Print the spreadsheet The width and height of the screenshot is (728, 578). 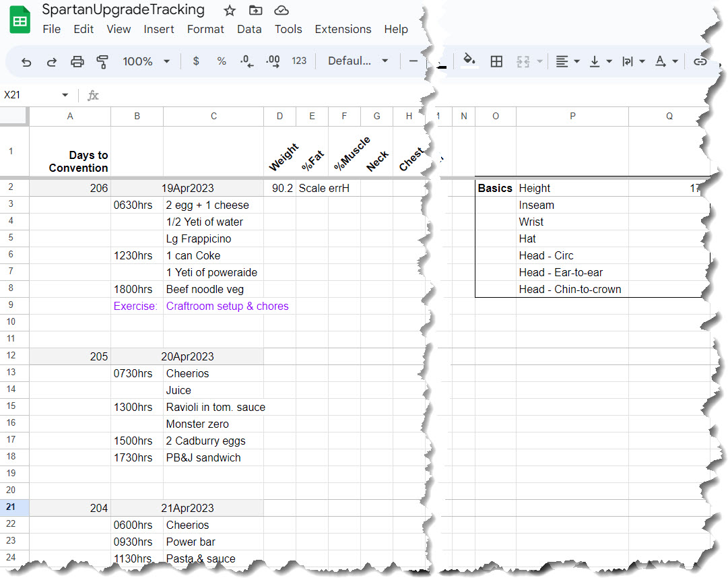click(x=77, y=61)
